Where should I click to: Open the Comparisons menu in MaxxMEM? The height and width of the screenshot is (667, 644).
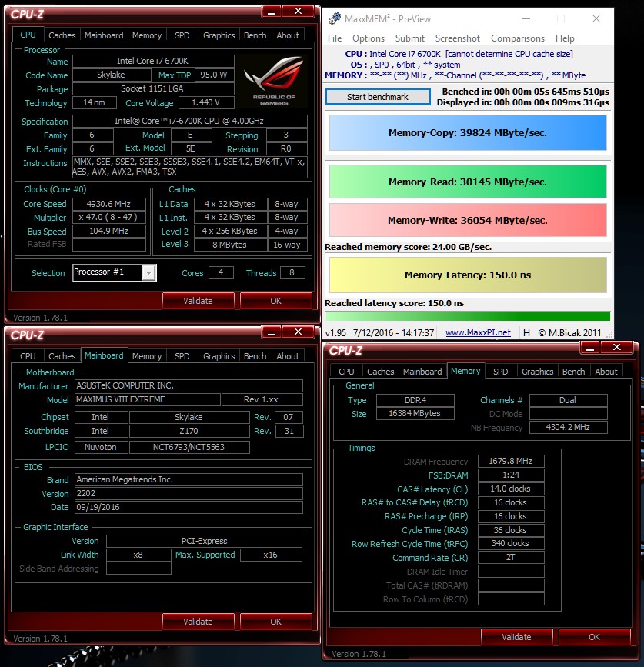(x=517, y=38)
